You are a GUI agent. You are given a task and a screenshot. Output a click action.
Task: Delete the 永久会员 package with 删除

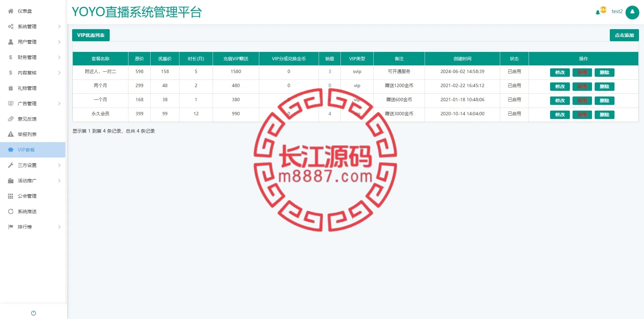pyautogui.click(x=604, y=115)
